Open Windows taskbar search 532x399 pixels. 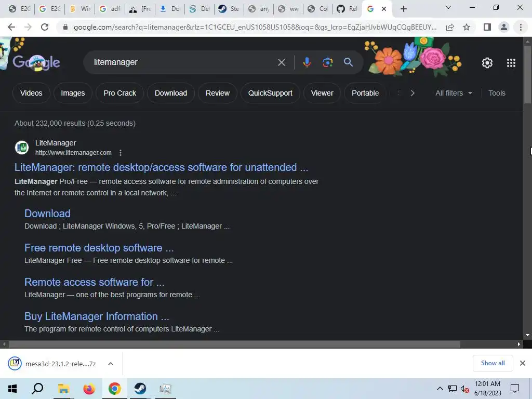tap(37, 389)
